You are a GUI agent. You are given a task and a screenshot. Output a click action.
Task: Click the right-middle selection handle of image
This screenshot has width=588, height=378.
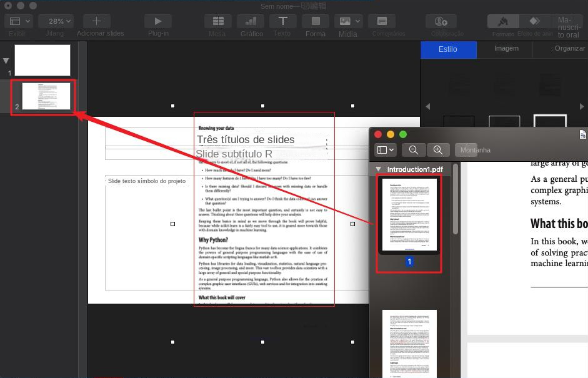point(352,224)
